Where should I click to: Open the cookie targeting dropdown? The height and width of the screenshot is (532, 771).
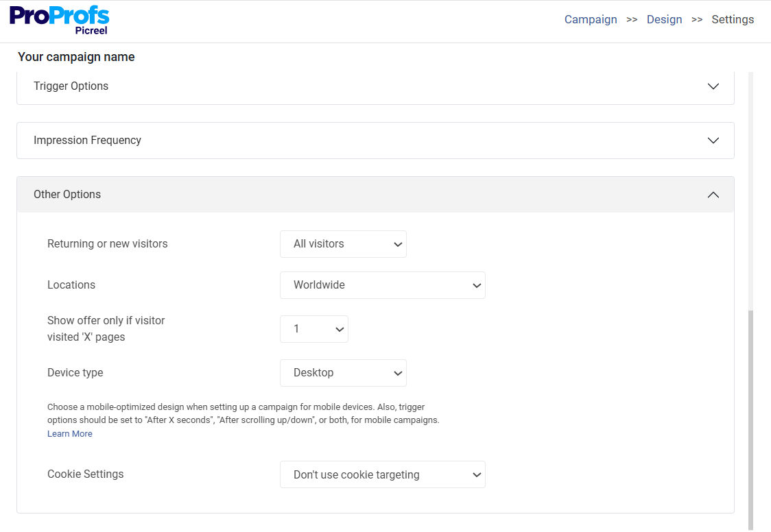(x=383, y=474)
